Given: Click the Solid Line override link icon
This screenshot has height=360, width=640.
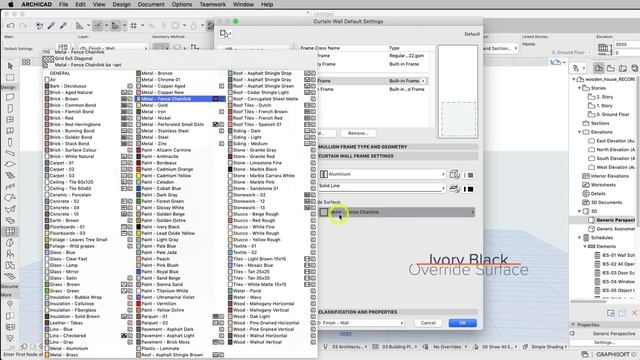Looking at the screenshot, I should tap(454, 189).
